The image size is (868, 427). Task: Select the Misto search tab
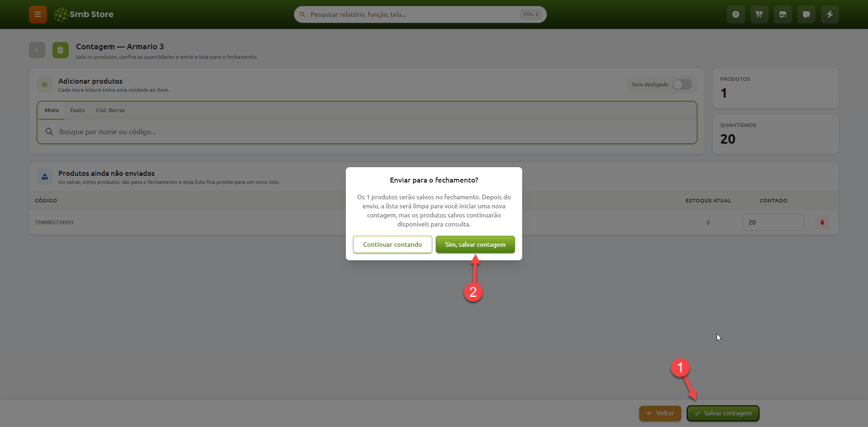coord(52,110)
